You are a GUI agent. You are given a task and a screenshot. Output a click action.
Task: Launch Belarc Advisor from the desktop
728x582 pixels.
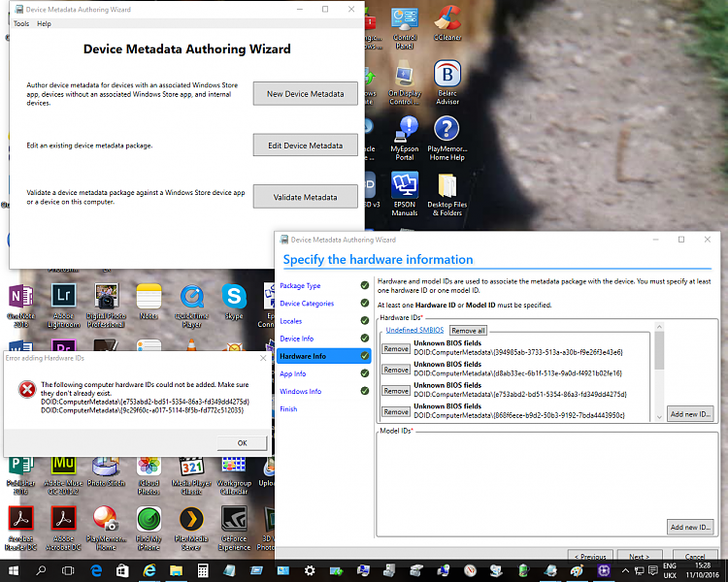click(447, 82)
